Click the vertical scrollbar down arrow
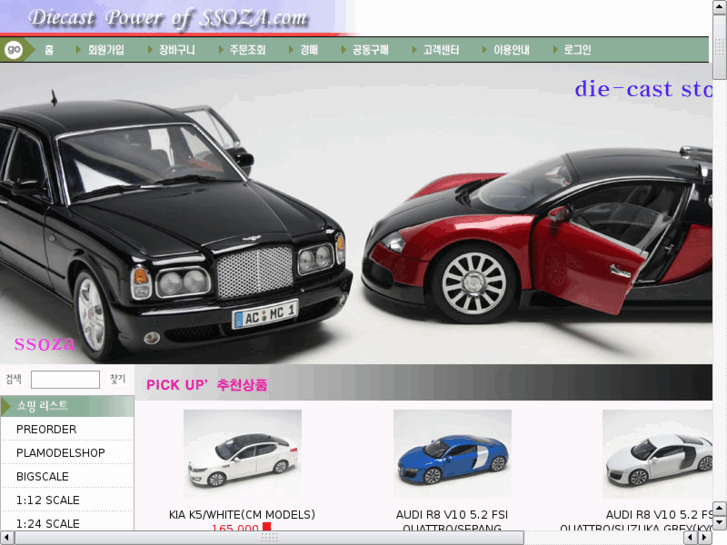The width and height of the screenshot is (727, 545). click(720, 523)
